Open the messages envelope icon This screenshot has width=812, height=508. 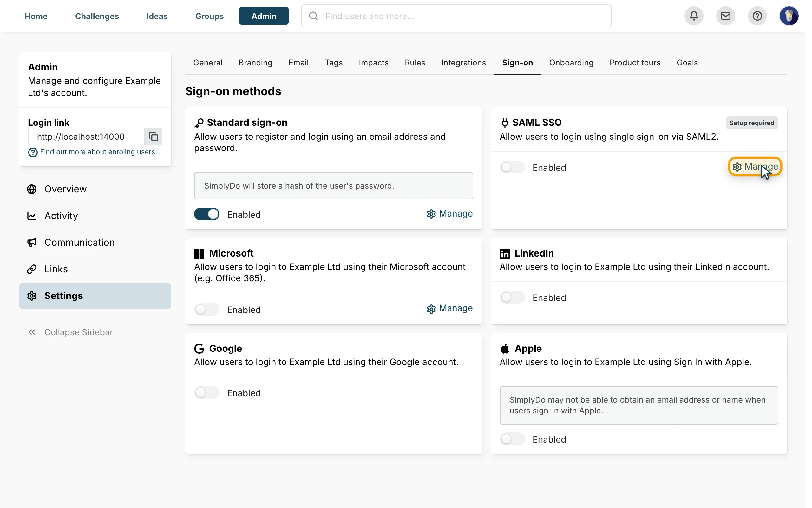click(725, 16)
